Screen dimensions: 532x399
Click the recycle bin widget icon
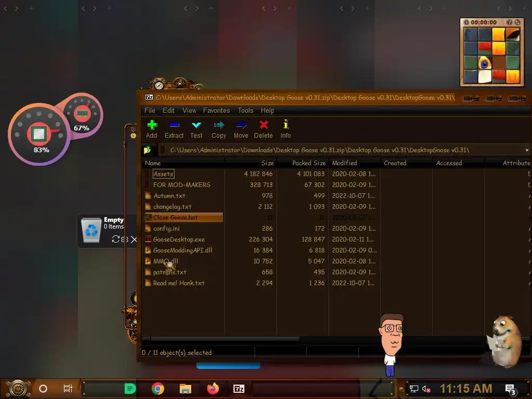pyautogui.click(x=91, y=230)
